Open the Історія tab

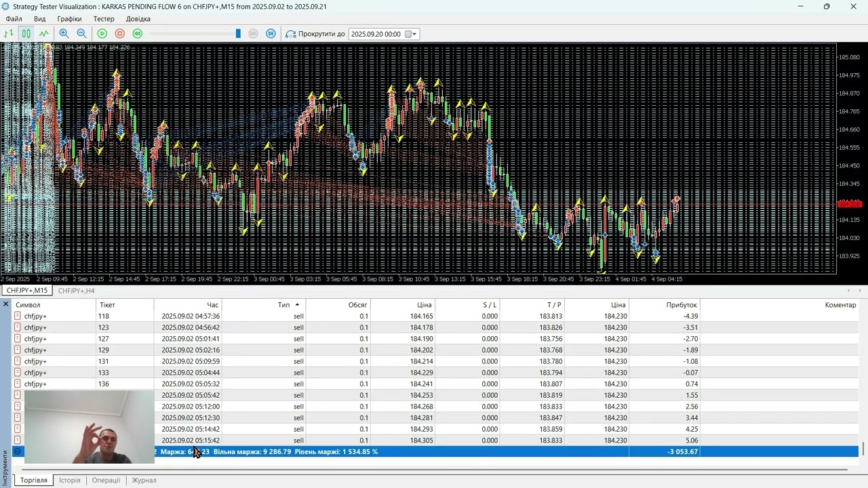click(69, 480)
